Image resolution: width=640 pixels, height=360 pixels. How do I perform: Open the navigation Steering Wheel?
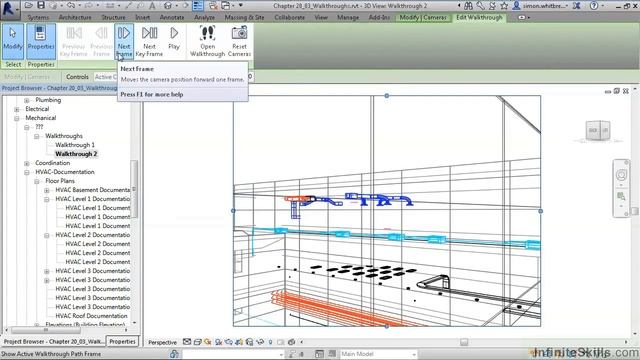621,175
